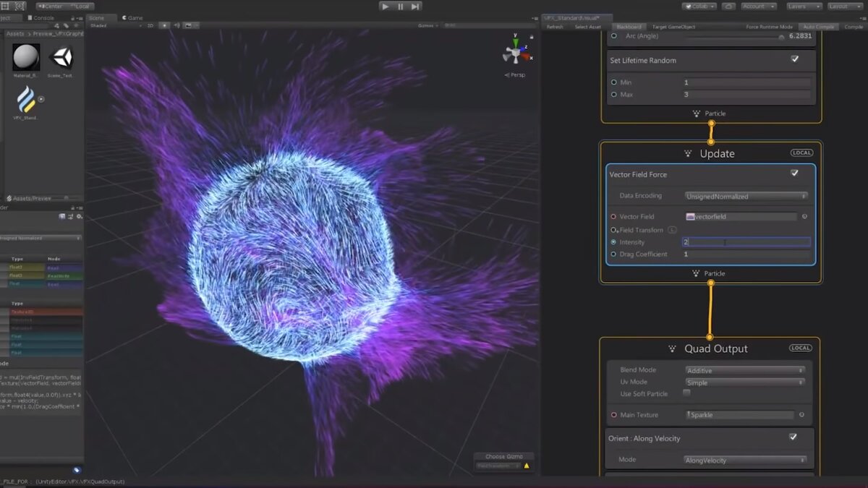Open the Gizmos dropdown in Scene view
868x488 pixels.
coord(428,25)
